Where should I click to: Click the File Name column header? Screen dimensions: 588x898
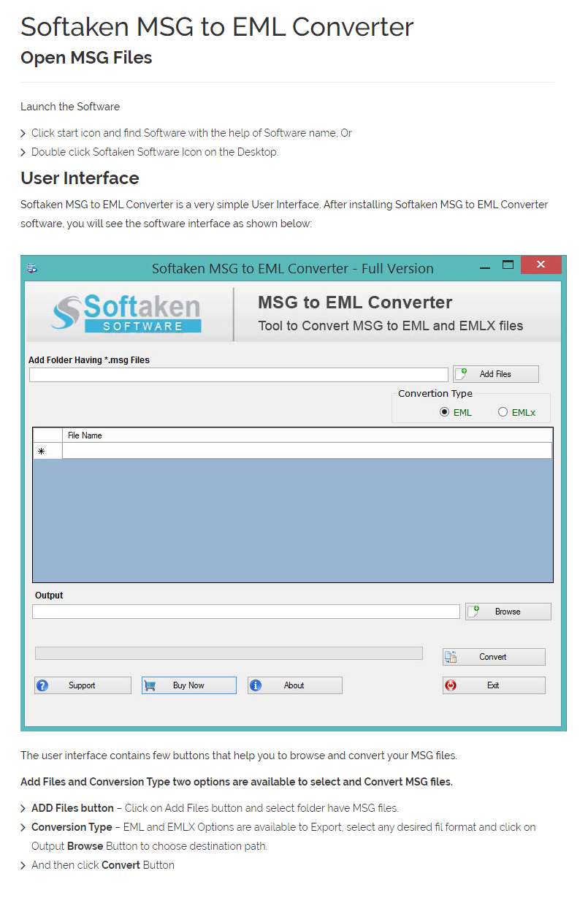(307, 435)
